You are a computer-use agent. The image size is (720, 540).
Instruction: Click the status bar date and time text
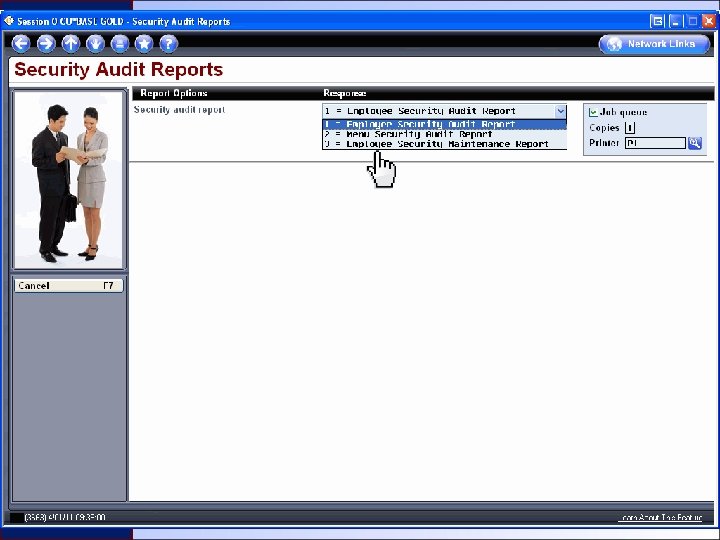65,518
